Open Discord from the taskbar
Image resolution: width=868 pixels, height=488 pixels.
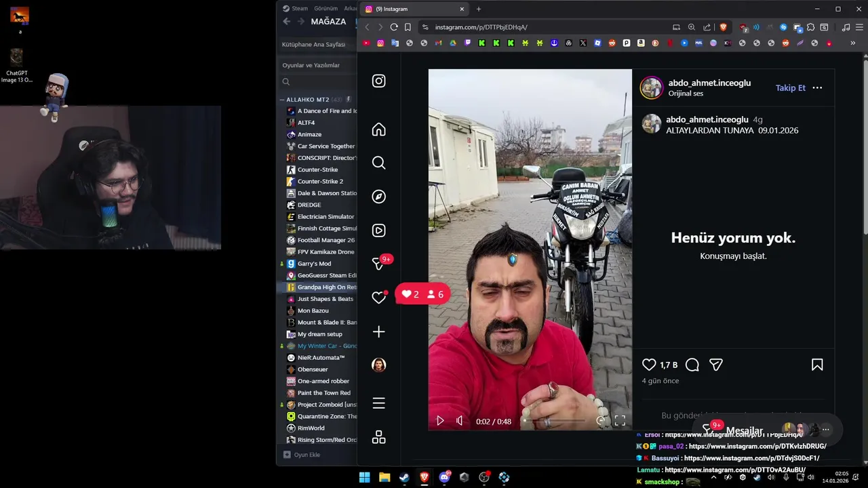(x=444, y=477)
